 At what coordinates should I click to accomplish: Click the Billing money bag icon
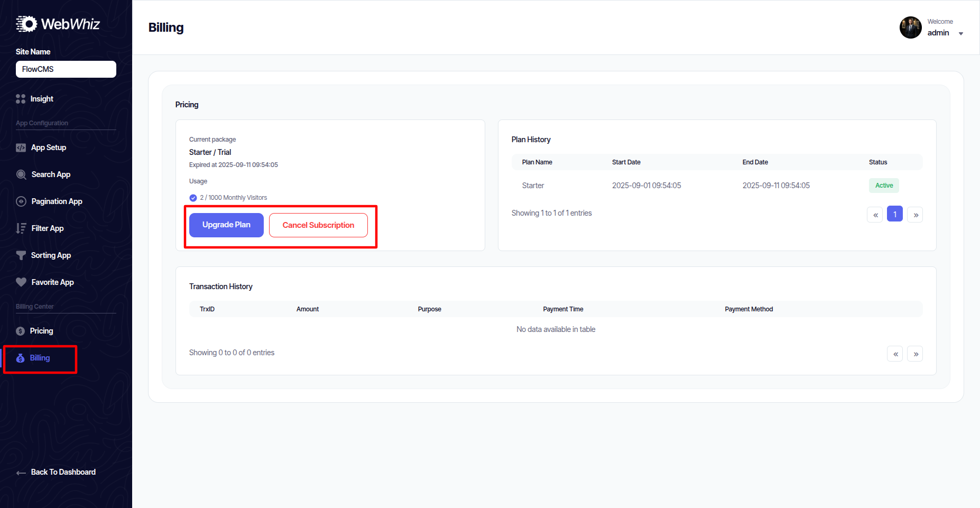click(x=21, y=358)
